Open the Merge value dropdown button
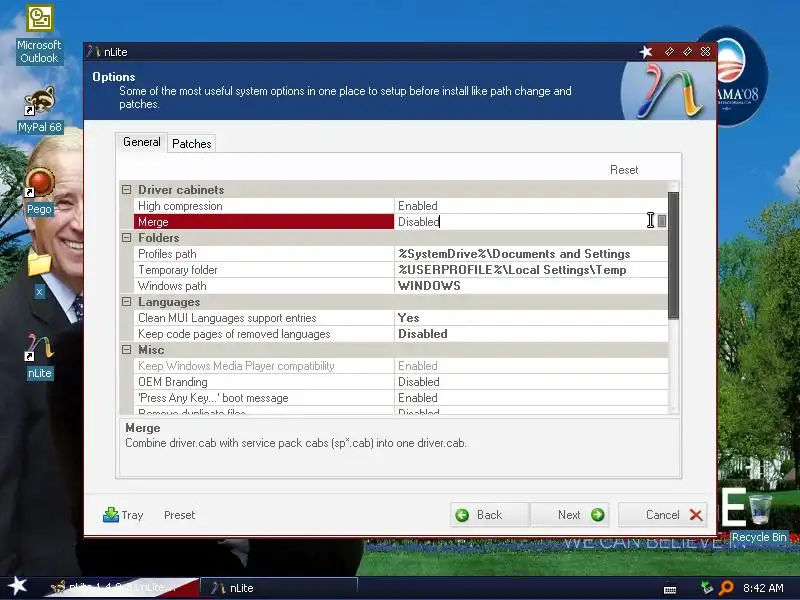 [662, 221]
